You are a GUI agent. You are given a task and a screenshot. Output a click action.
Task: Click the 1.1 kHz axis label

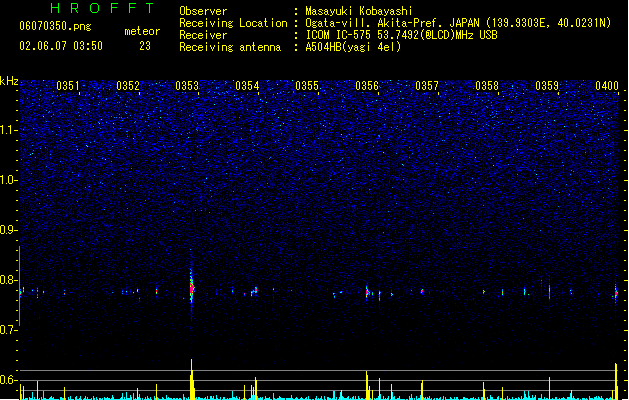9,130
